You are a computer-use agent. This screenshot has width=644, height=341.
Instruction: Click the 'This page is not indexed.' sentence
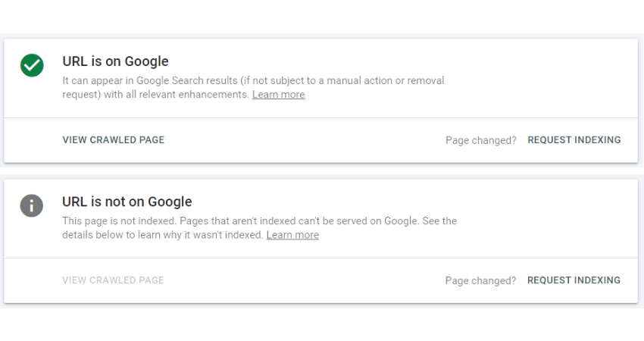click(120, 221)
